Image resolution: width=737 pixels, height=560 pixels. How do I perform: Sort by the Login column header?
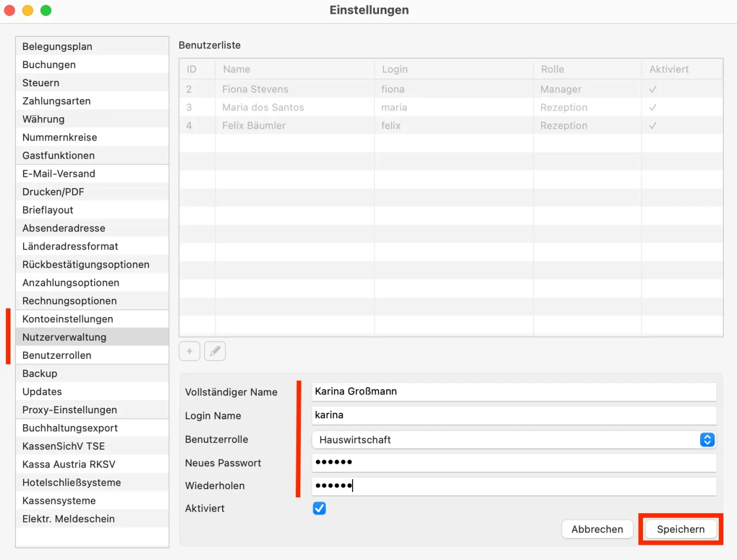click(x=454, y=69)
